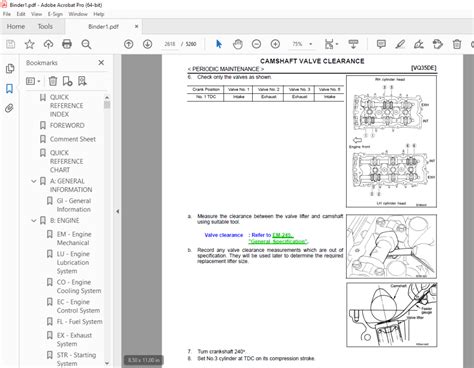Screen dimensions: 474x368
Task: Click the Save file icon
Action: pos(11,44)
